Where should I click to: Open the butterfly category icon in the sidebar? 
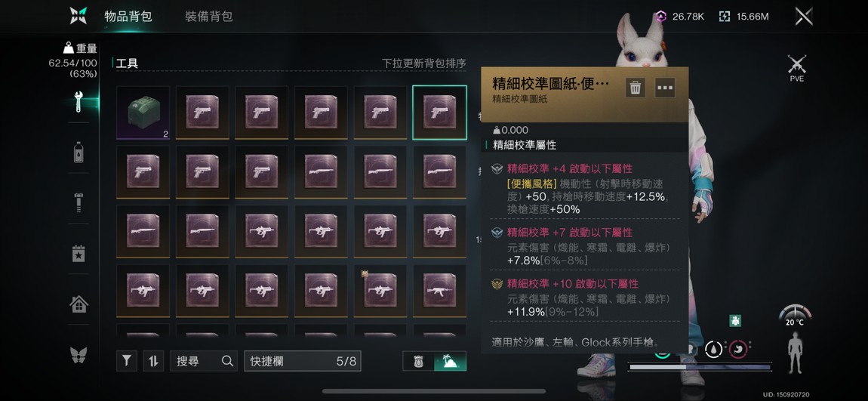click(x=78, y=354)
